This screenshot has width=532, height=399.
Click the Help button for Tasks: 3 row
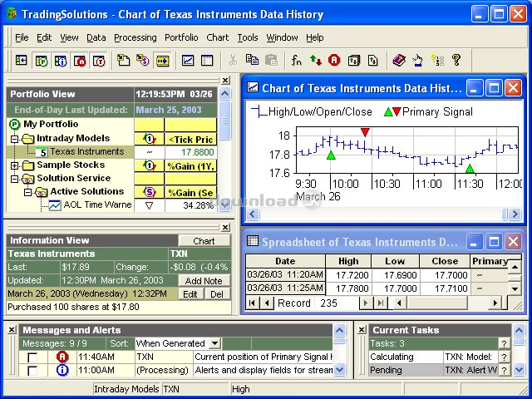coord(504,343)
